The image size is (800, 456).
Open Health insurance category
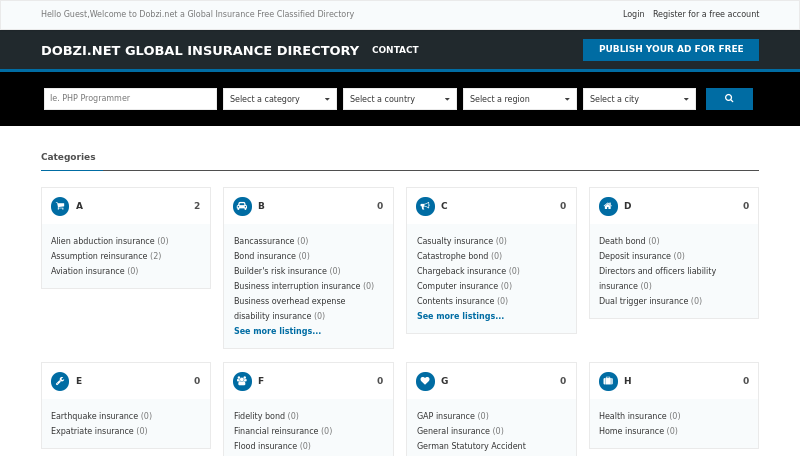(633, 416)
